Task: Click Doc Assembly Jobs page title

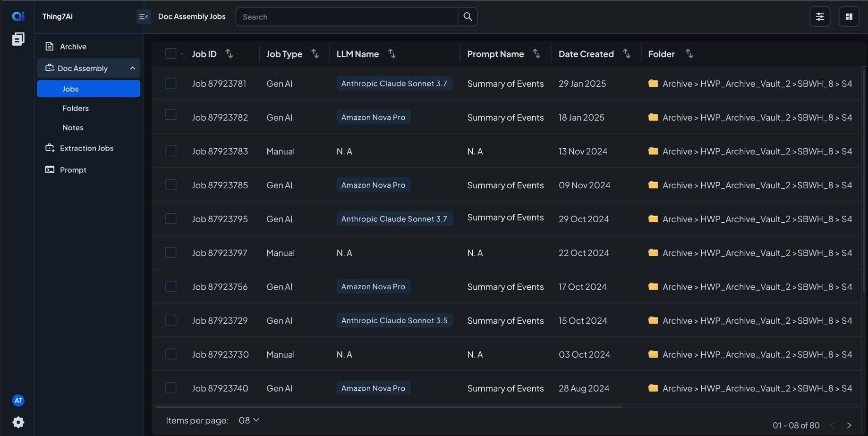Action: (192, 17)
